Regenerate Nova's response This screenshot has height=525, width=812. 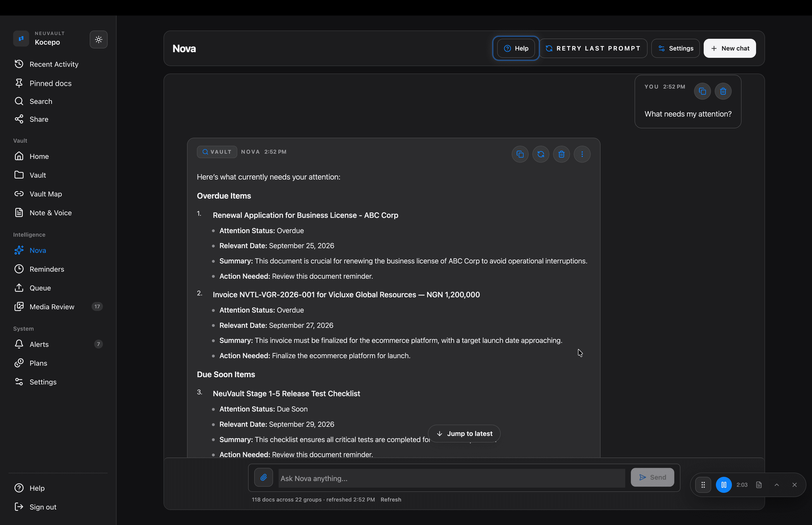click(x=541, y=154)
